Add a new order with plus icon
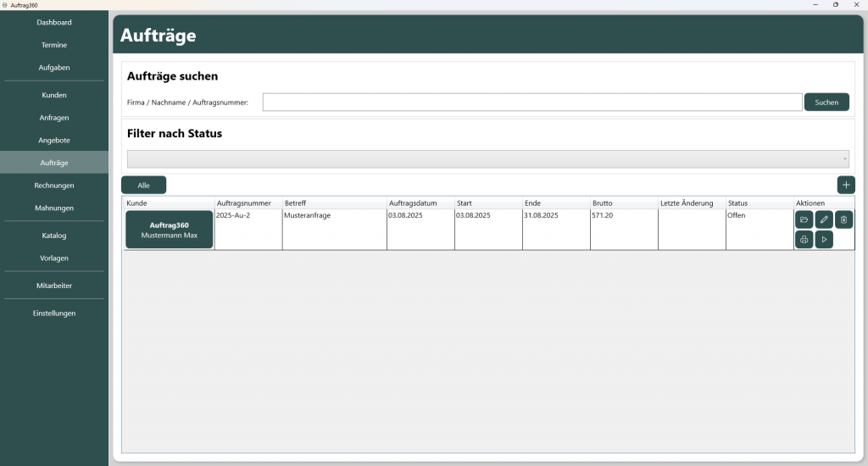The height and width of the screenshot is (466, 868). (x=846, y=185)
